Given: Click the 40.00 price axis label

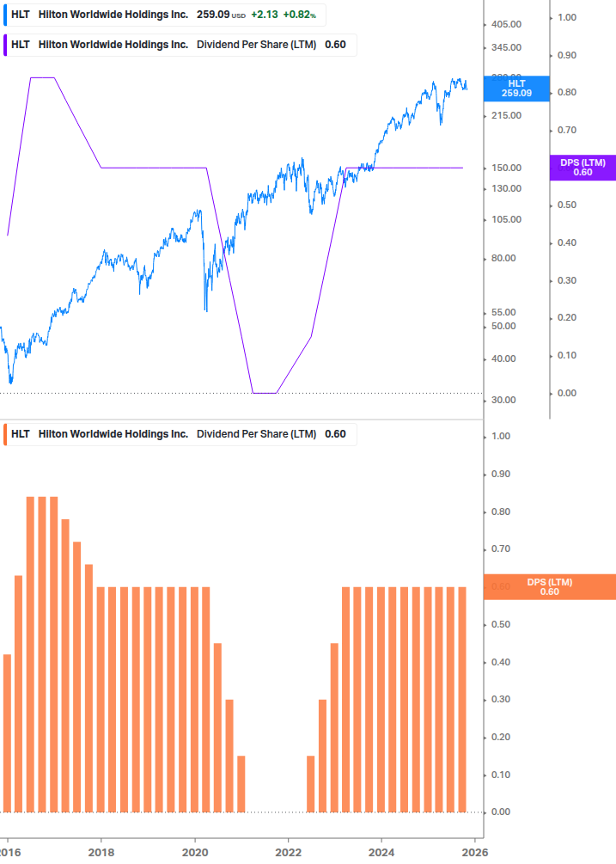Looking at the screenshot, I should pos(503,358).
